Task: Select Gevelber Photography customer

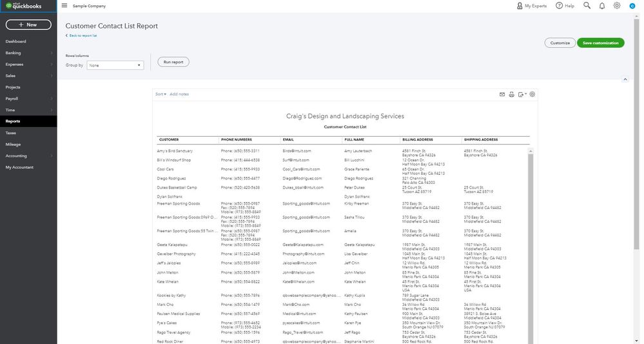Action: (176, 254)
